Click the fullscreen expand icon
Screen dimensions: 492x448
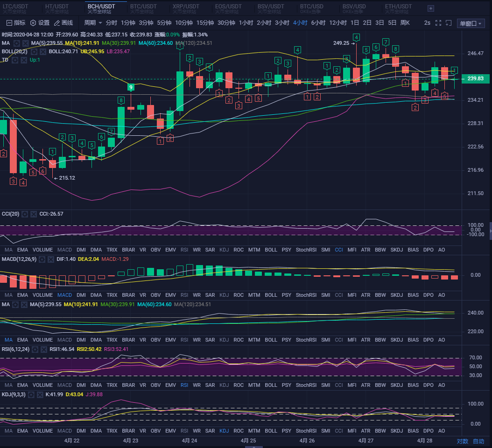(x=438, y=22)
